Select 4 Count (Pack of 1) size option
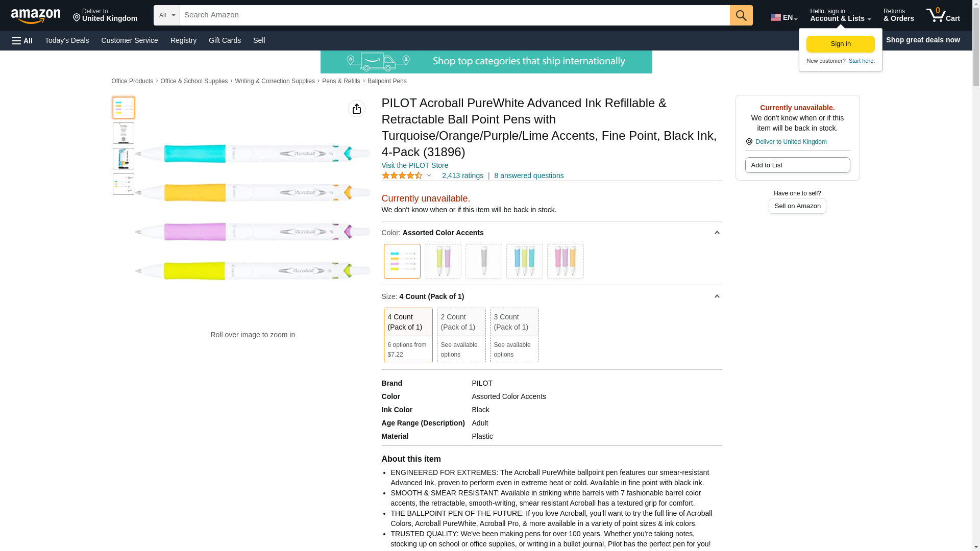Image resolution: width=980 pixels, height=551 pixels. coord(408,335)
